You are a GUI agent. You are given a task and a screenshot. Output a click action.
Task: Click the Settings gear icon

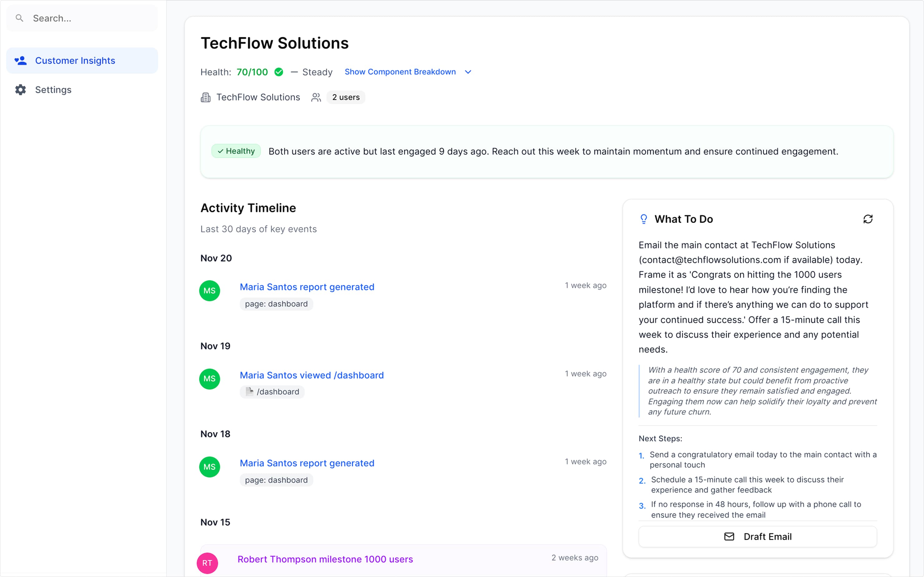point(21,90)
